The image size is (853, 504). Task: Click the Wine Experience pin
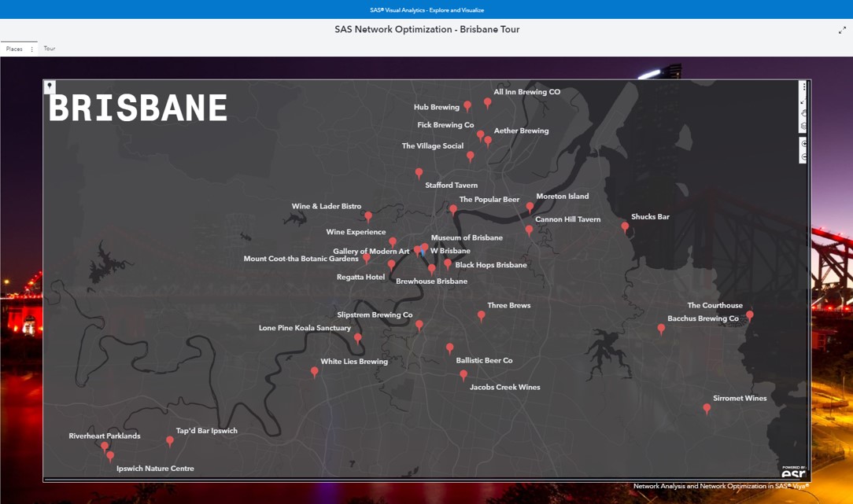(393, 242)
